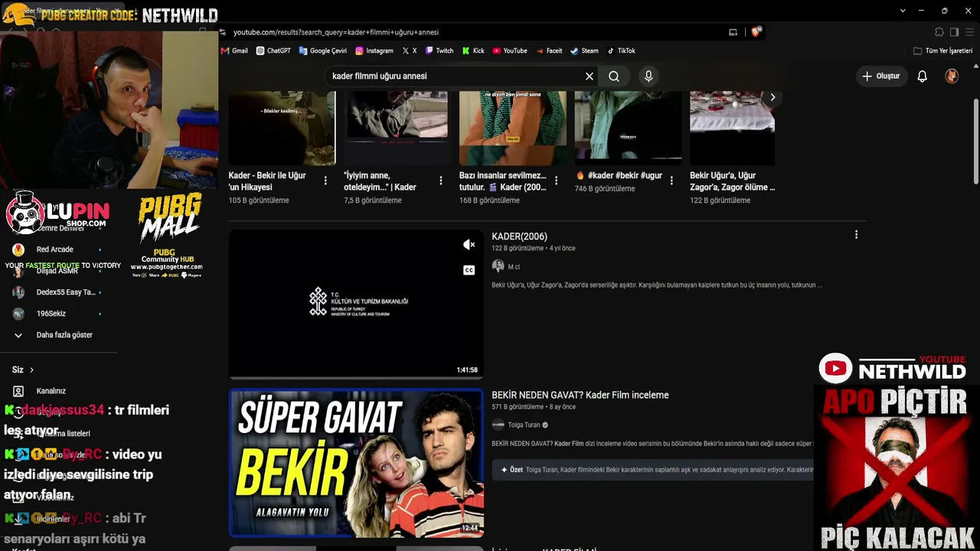
Task: Open the browser hamburger main menu
Action: (x=969, y=32)
